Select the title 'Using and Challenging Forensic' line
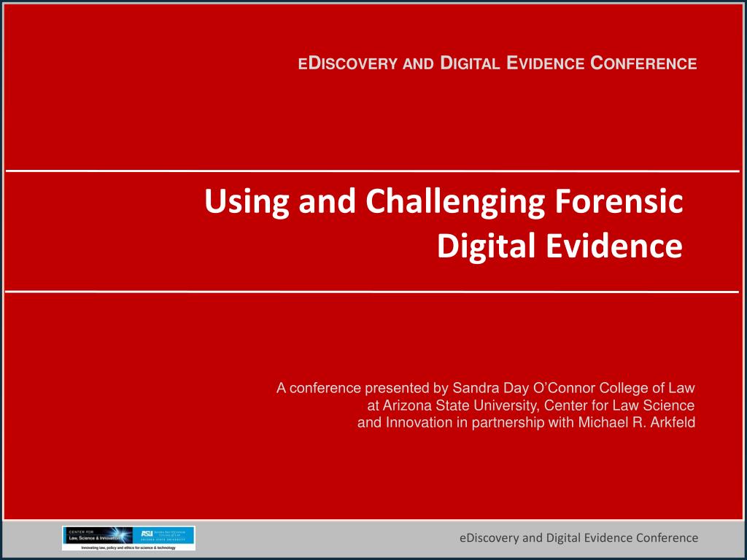This screenshot has height=560, width=747. coord(444,202)
